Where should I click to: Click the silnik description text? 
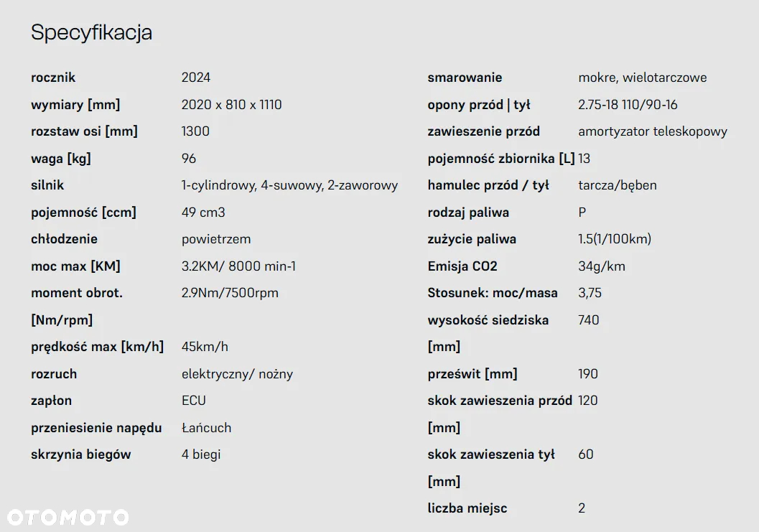289,185
